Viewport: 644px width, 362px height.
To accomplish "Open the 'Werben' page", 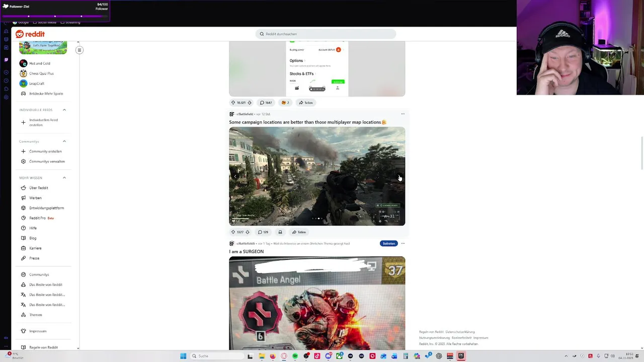I will (x=35, y=198).
